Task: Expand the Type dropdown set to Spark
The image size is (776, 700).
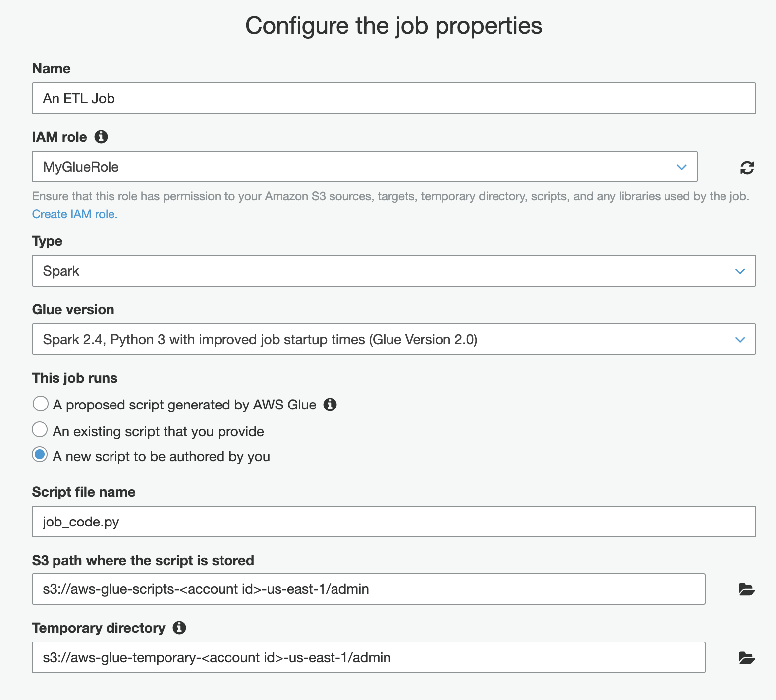Action: click(393, 271)
